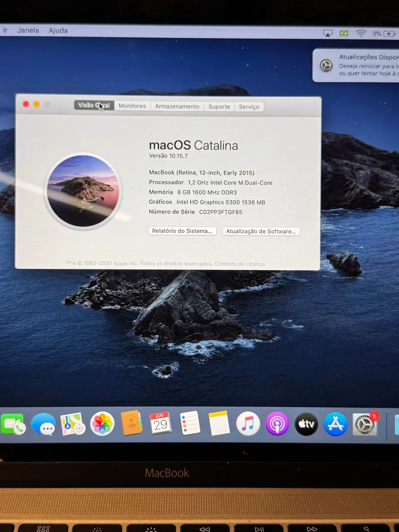
Task: Click the 8 GB 1600 MHz DDR3 memory text
Action: click(x=207, y=192)
